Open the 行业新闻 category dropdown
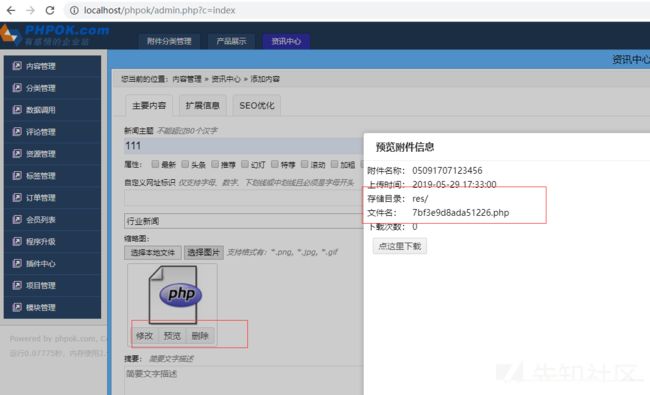The width and height of the screenshot is (650, 395). tap(244, 221)
